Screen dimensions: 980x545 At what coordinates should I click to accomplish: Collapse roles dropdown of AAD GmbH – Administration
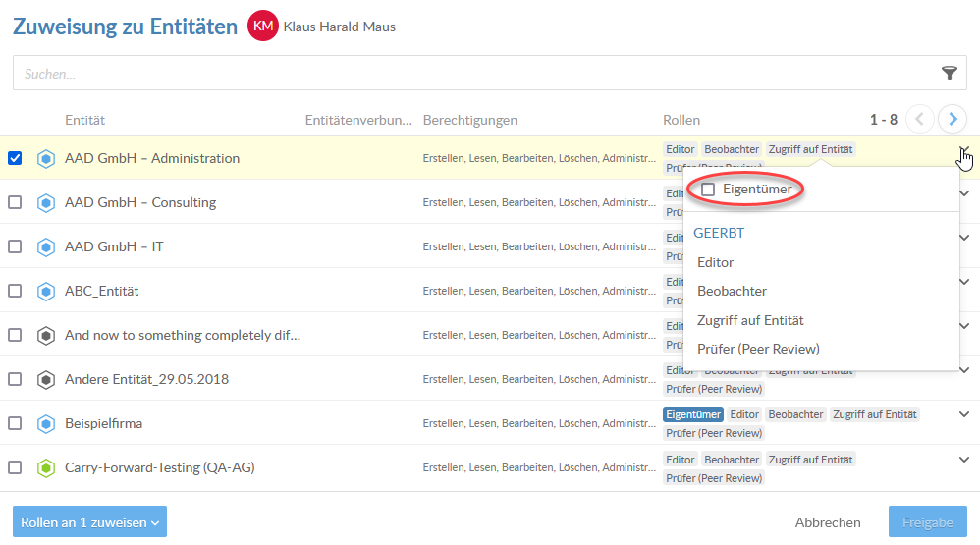click(x=964, y=150)
